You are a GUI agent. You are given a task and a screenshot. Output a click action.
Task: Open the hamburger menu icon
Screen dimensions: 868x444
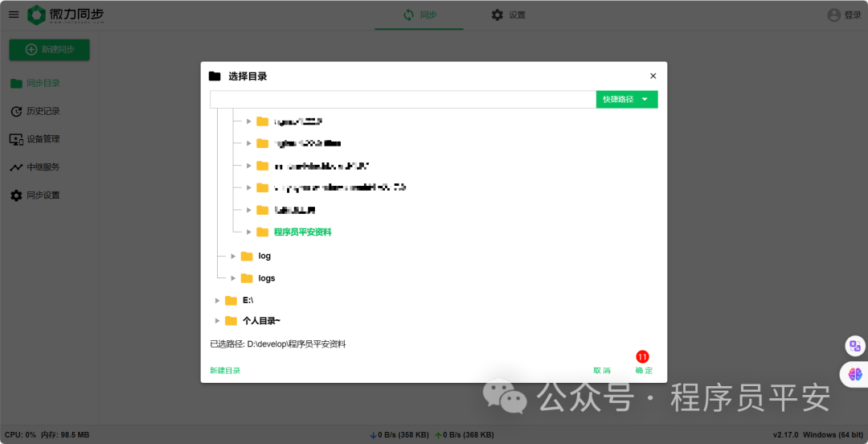[14, 15]
